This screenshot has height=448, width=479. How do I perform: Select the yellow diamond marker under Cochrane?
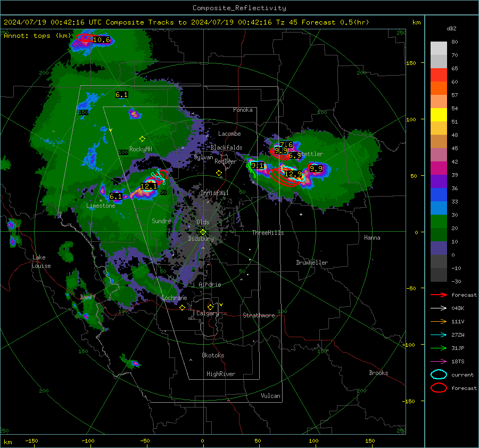[183, 307]
